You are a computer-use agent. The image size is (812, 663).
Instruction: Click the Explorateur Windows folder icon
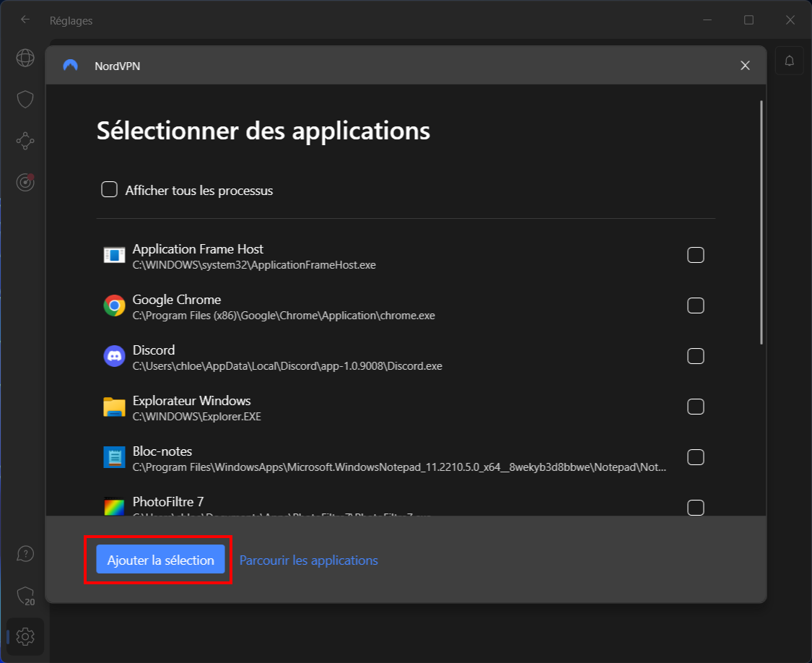click(x=114, y=407)
